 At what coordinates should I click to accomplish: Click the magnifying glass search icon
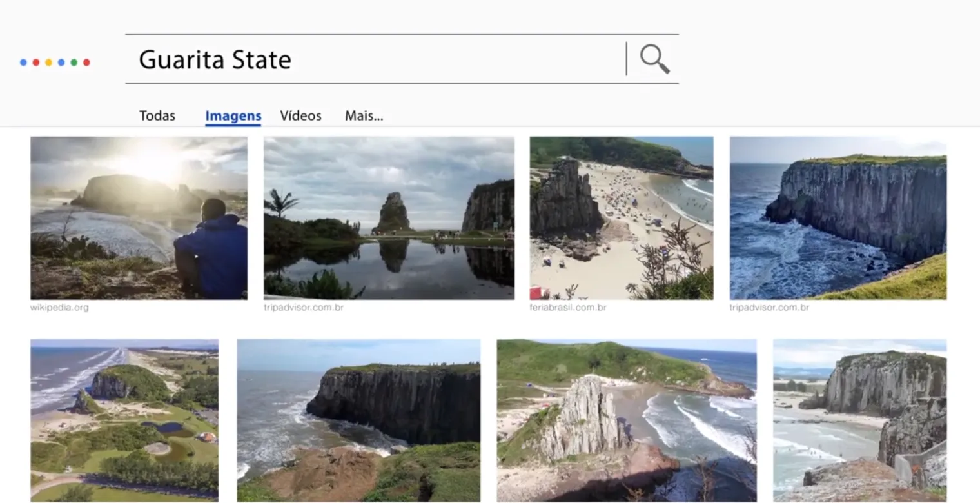(654, 59)
